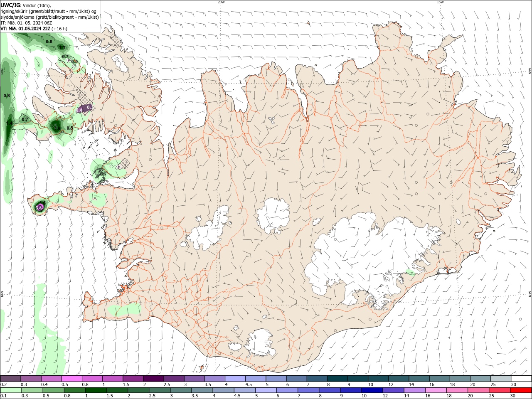This screenshot has height=399, width=532.
Task: Click the '1.1' precipitation value on the map
Action: 62,47
